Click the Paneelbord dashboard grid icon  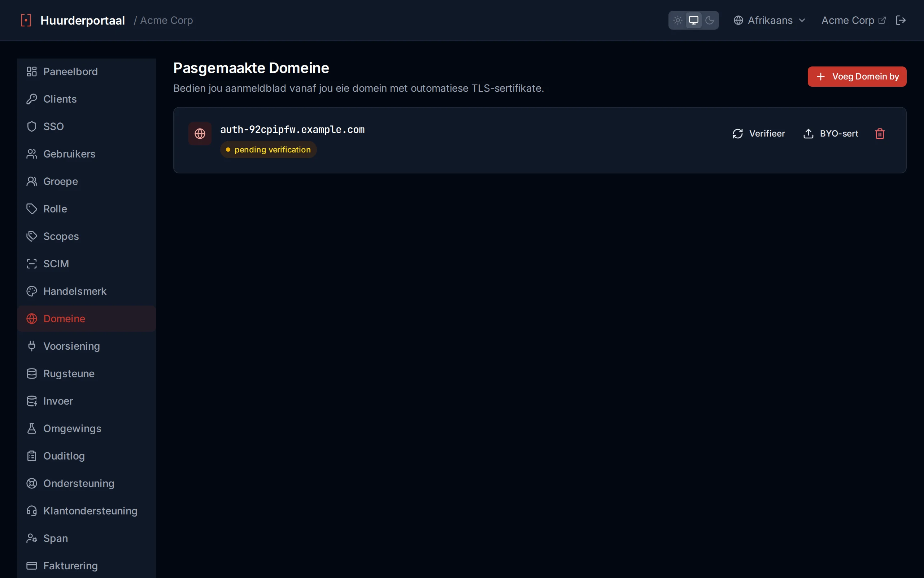(32, 72)
